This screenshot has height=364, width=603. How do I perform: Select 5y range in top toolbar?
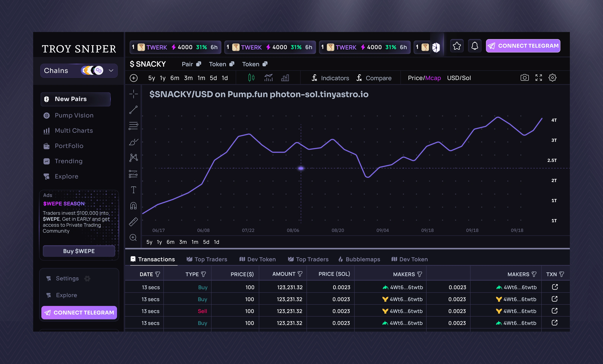coord(151,78)
